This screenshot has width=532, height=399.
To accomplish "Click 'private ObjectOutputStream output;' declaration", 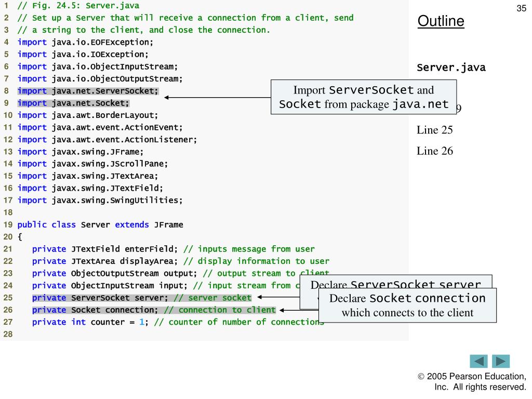I will (x=115, y=273).
